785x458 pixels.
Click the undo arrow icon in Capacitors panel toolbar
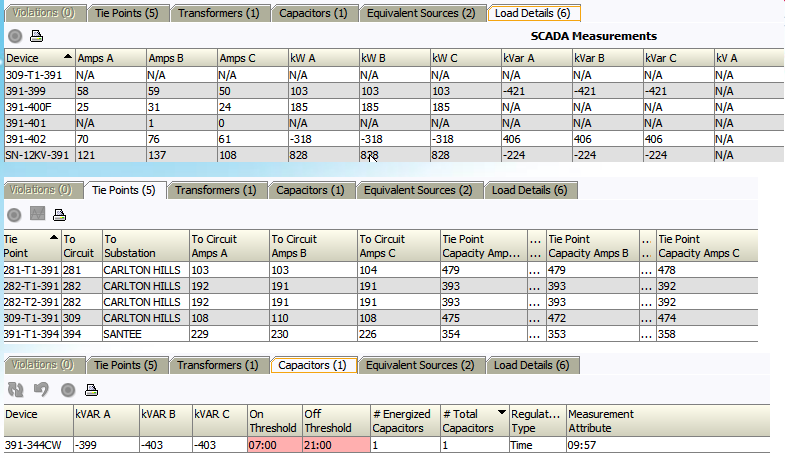[x=42, y=389]
